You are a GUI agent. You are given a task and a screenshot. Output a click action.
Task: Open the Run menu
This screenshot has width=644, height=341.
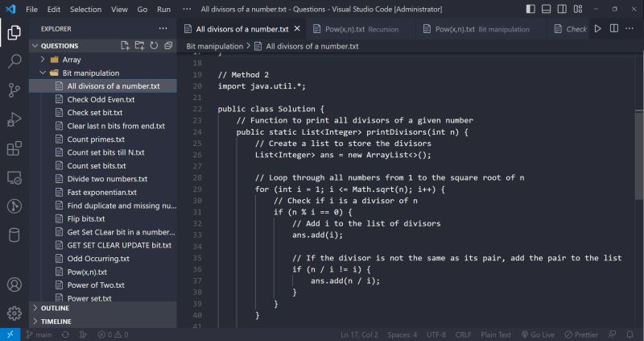[x=164, y=9]
